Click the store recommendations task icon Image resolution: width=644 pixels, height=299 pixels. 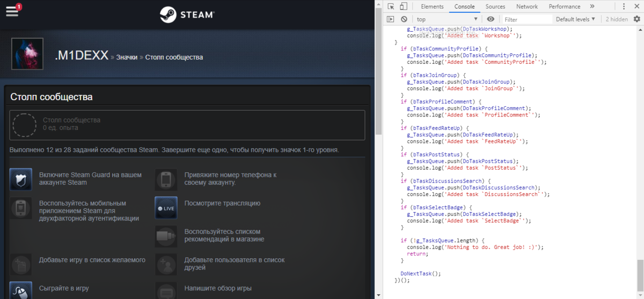(166, 236)
